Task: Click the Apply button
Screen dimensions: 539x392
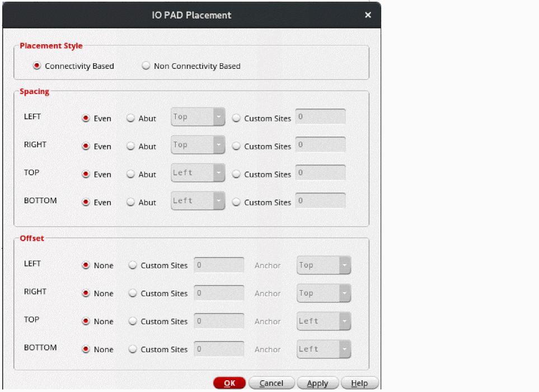Action: click(x=317, y=383)
